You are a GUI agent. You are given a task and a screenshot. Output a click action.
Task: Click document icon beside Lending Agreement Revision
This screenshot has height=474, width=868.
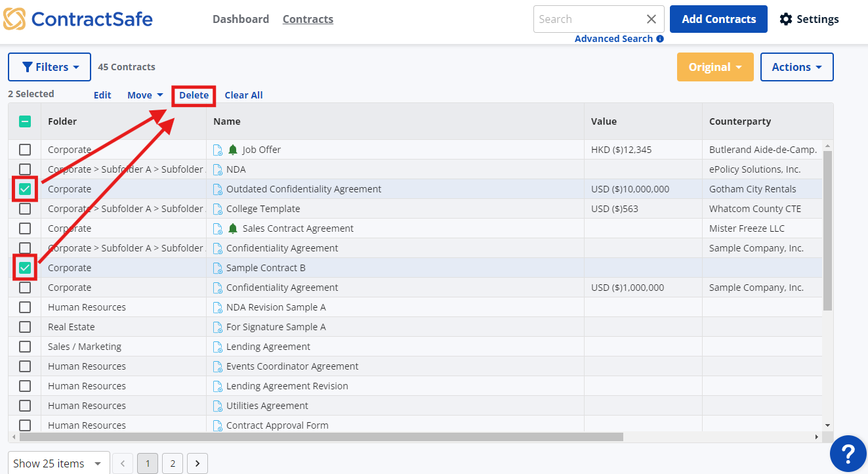(x=218, y=386)
